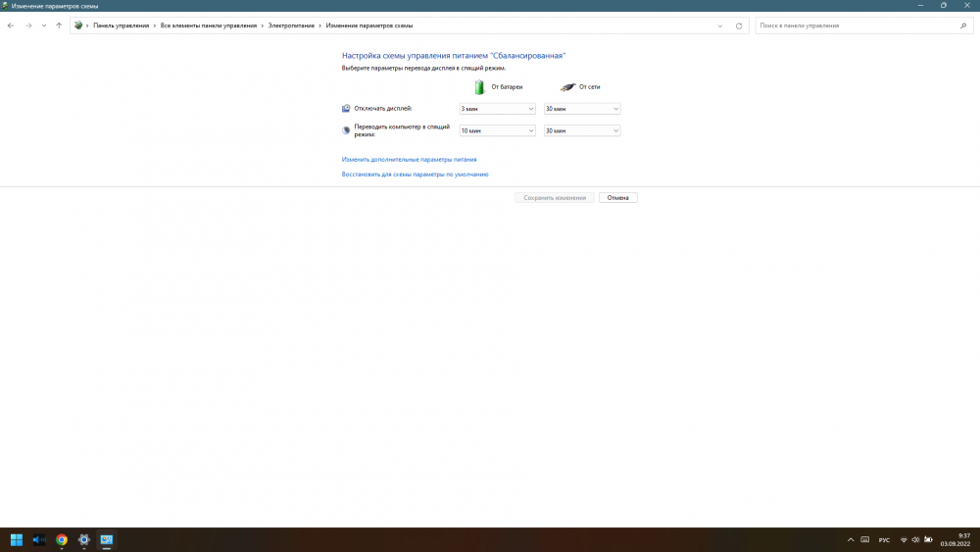Click the Восстановить для схемы параметры по умолчанию link
980x552 pixels.
pyautogui.click(x=415, y=175)
